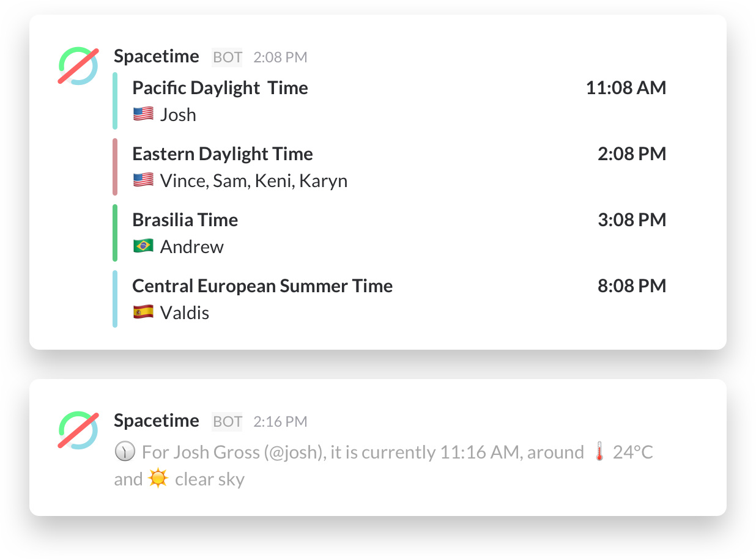Click the US flag next to Josh
Viewport: 756px width, 560px height.
143,114
